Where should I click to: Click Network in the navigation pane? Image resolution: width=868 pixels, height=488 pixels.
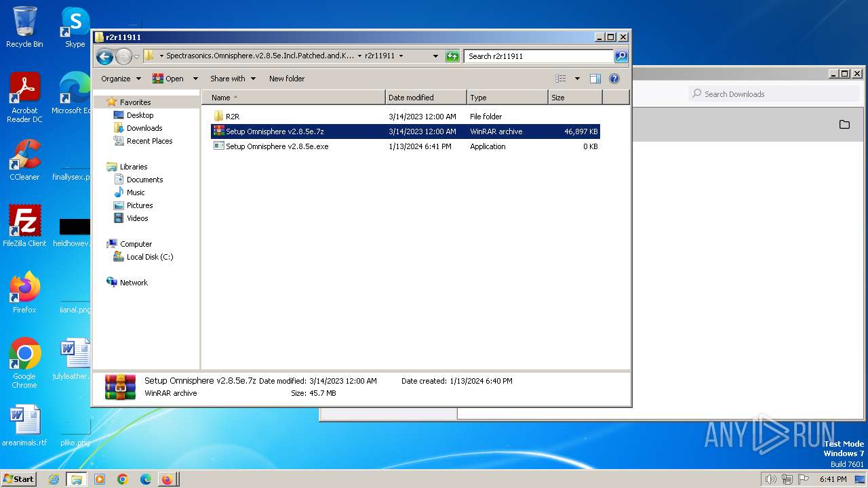click(x=134, y=283)
